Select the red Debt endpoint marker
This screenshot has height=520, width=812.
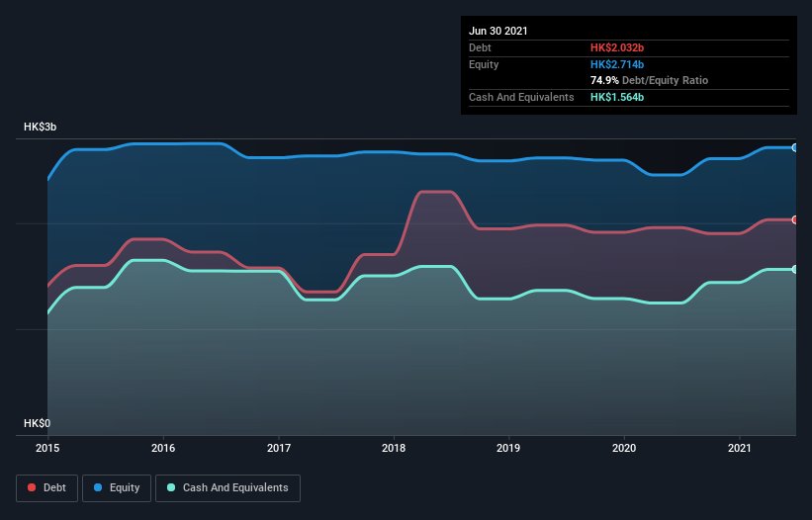pyautogui.click(x=795, y=219)
